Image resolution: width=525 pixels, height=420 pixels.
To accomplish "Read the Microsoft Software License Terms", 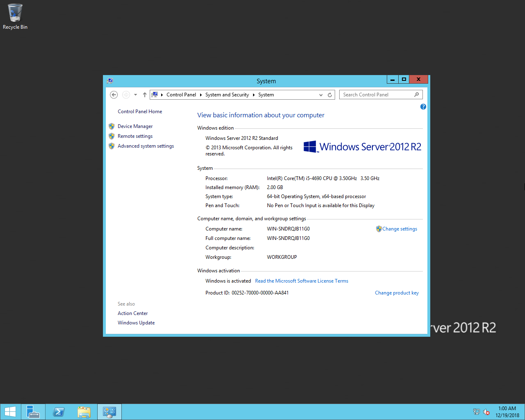I will (301, 281).
